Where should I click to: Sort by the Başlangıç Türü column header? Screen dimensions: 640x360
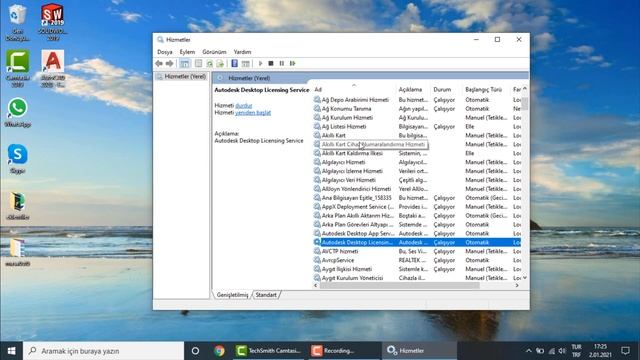click(x=487, y=89)
